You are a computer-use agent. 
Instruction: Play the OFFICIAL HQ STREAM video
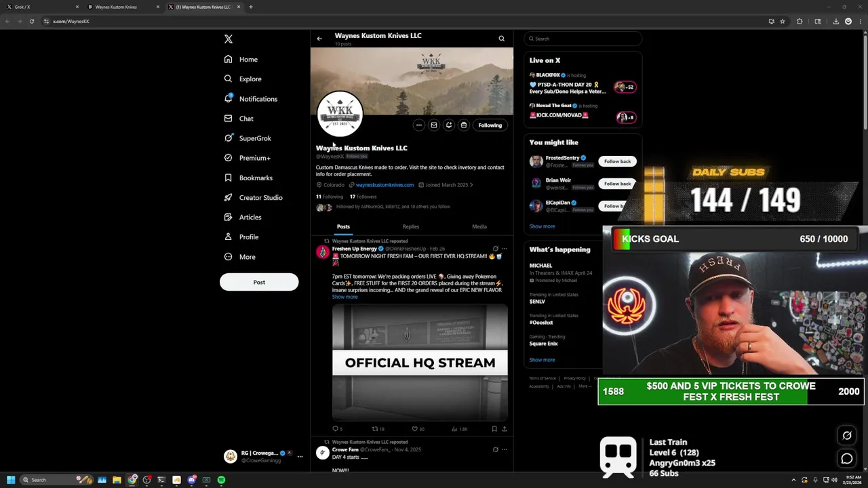420,363
